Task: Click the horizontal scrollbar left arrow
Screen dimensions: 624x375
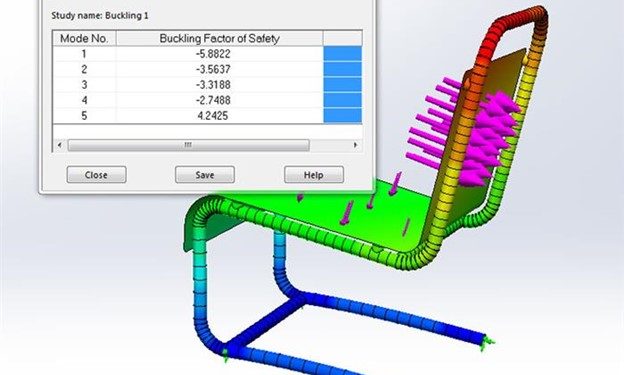Action: point(60,145)
